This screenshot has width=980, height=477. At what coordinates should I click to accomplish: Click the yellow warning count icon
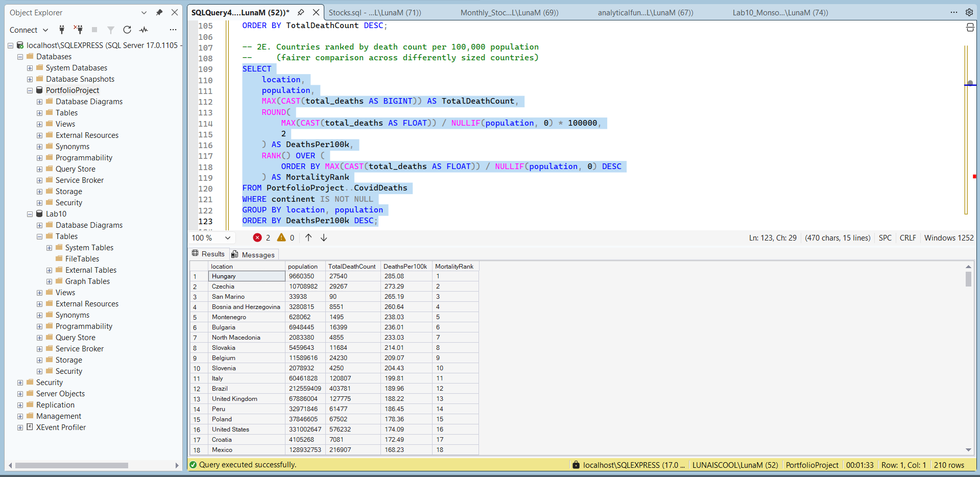tap(281, 237)
